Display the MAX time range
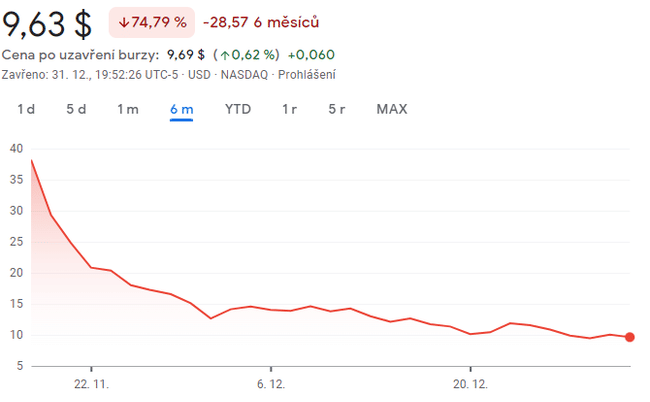Image resolution: width=650 pixels, height=402 pixels. coord(391,109)
